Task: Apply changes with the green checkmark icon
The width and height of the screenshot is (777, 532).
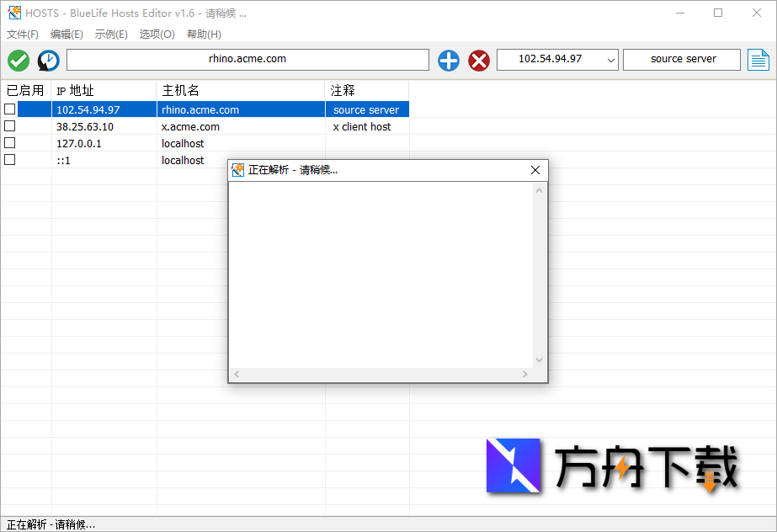Action: click(18, 60)
